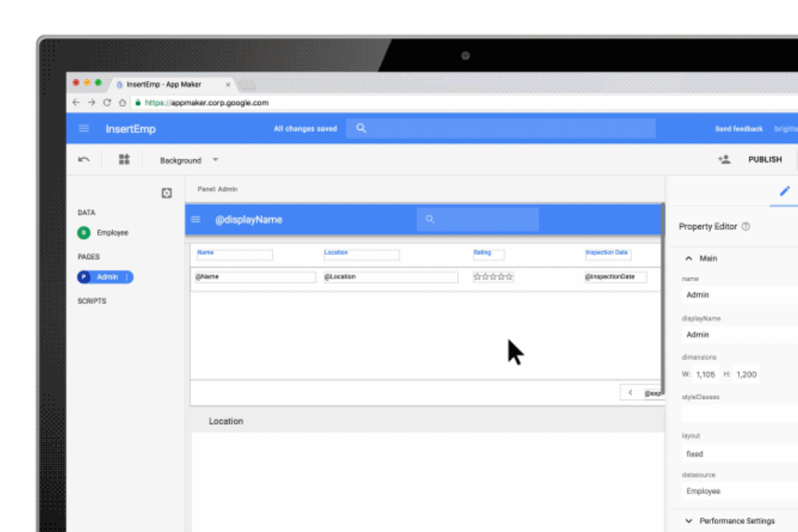Click the All changes saved status

(305, 129)
